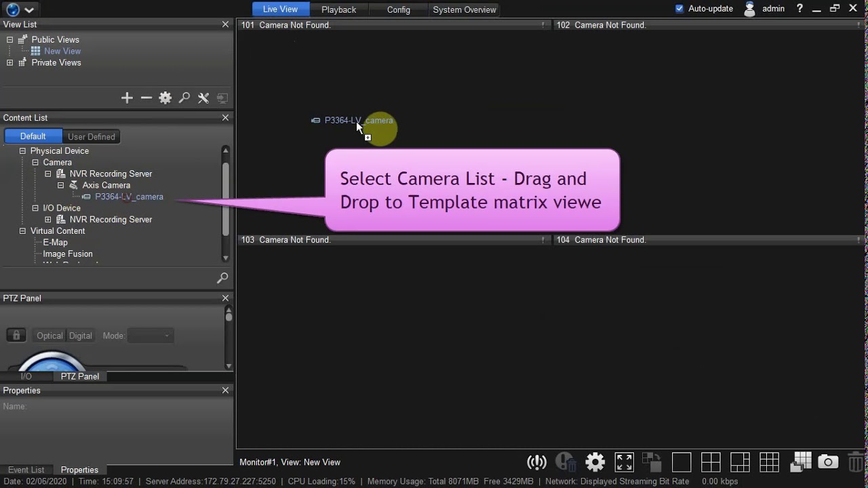Click the PTZ lock icon
This screenshot has height=488, width=868.
(16, 335)
